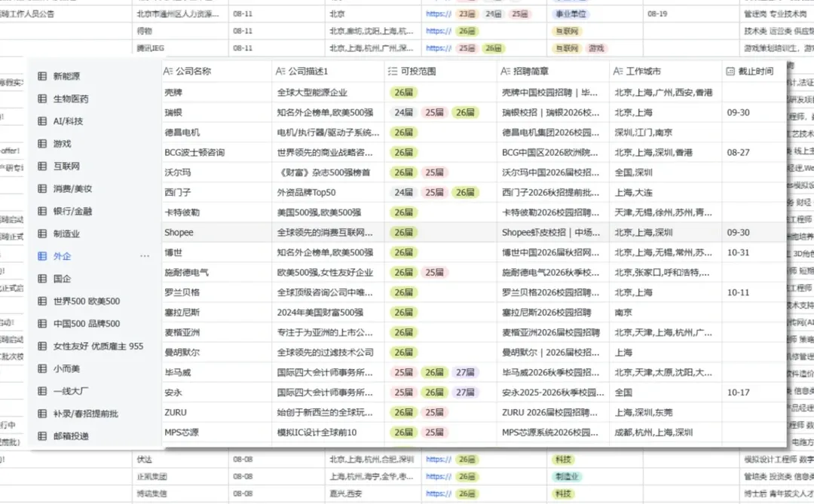Open the https link in the 得物 row
This screenshot has width=814, height=504.
pos(438,30)
